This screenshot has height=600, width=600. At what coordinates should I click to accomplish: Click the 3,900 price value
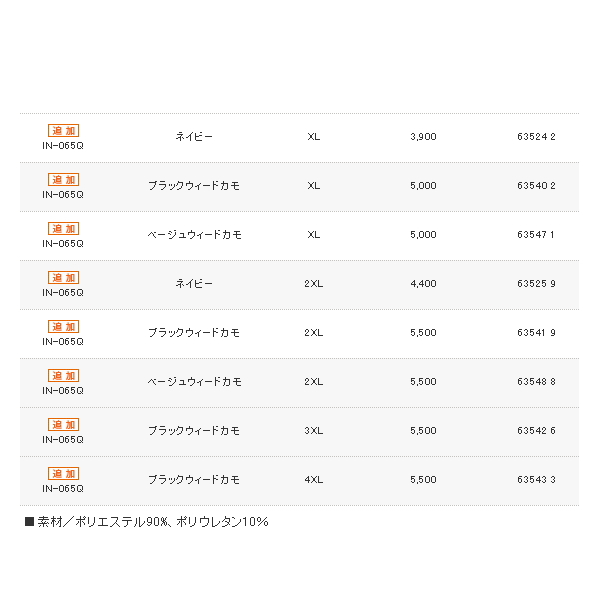423,137
